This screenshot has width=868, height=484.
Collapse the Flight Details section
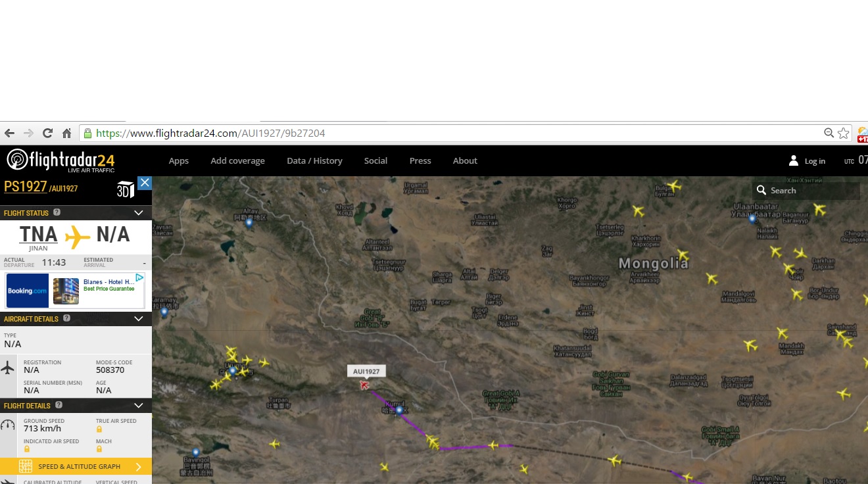point(138,406)
